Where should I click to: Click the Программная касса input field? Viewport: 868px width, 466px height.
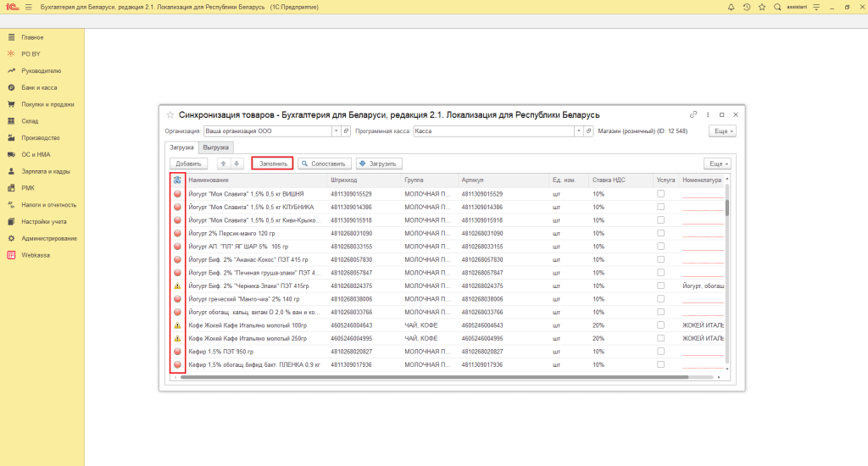coord(494,131)
